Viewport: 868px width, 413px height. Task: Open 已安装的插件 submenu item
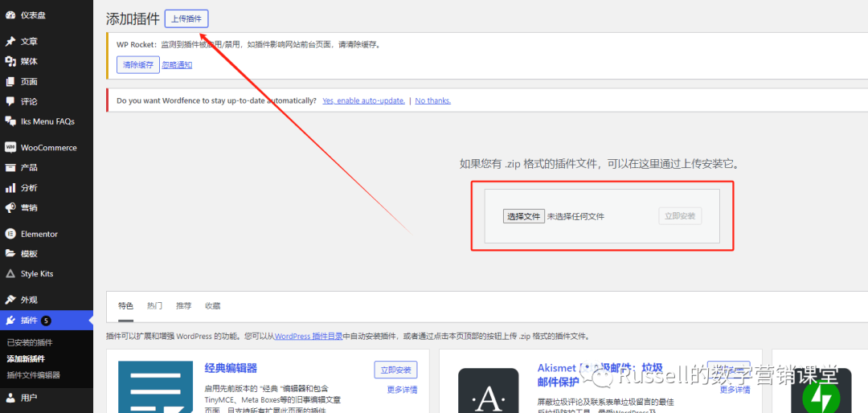(x=30, y=343)
